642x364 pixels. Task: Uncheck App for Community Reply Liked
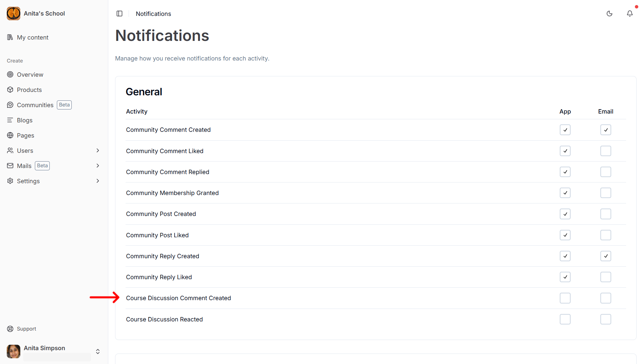pyautogui.click(x=565, y=277)
